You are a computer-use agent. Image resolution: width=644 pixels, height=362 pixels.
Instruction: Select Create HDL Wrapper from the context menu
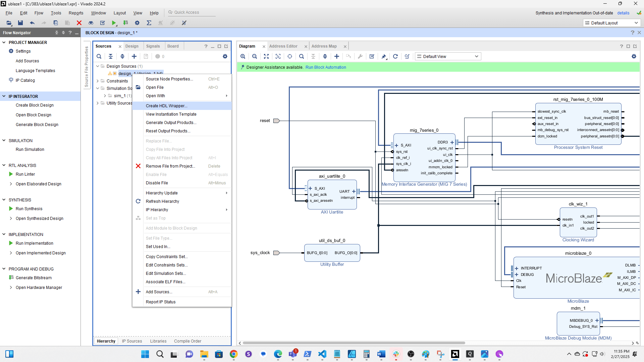coord(167,106)
